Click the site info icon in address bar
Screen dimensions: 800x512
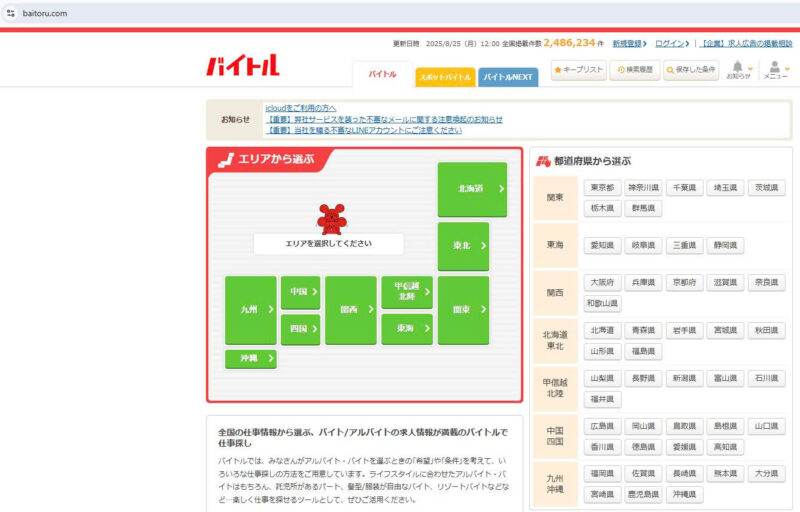11,13
